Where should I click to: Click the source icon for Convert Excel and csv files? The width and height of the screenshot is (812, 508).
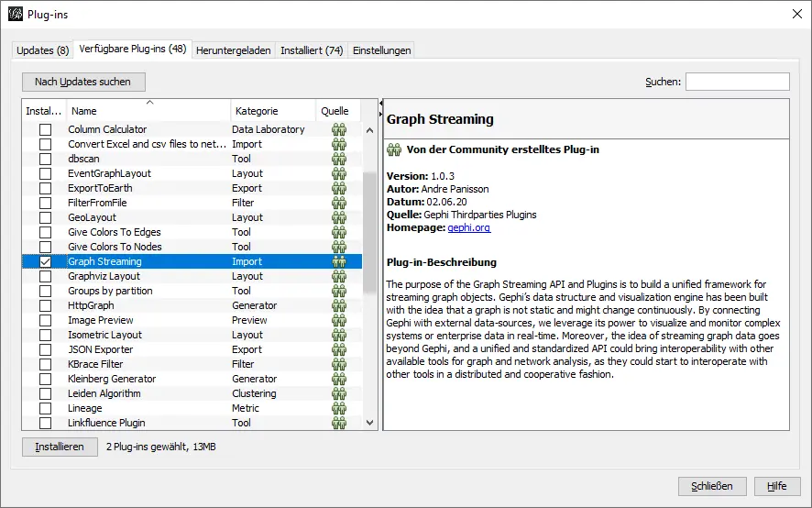[339, 144]
